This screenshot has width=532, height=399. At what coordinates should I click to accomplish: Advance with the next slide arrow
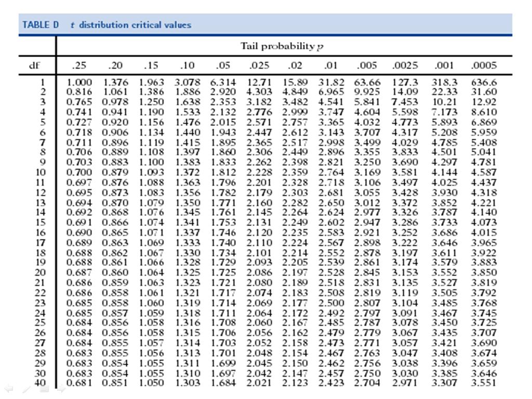point(61,389)
